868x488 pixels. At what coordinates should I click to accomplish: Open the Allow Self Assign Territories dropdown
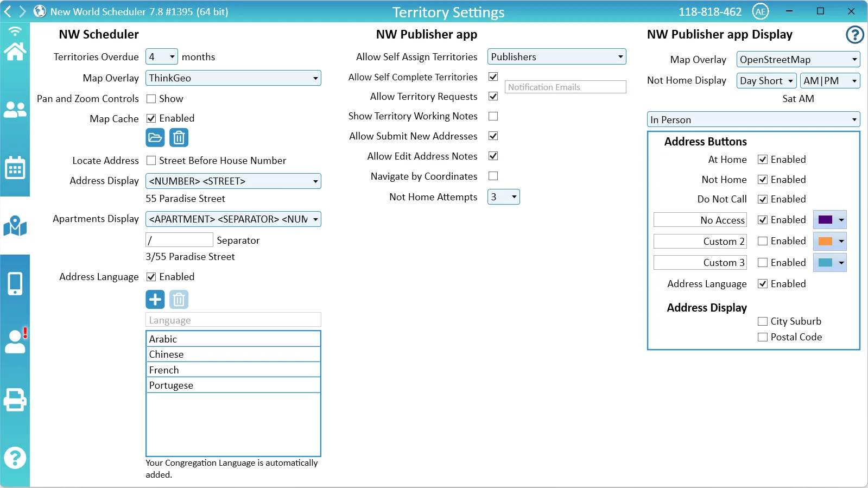click(556, 57)
